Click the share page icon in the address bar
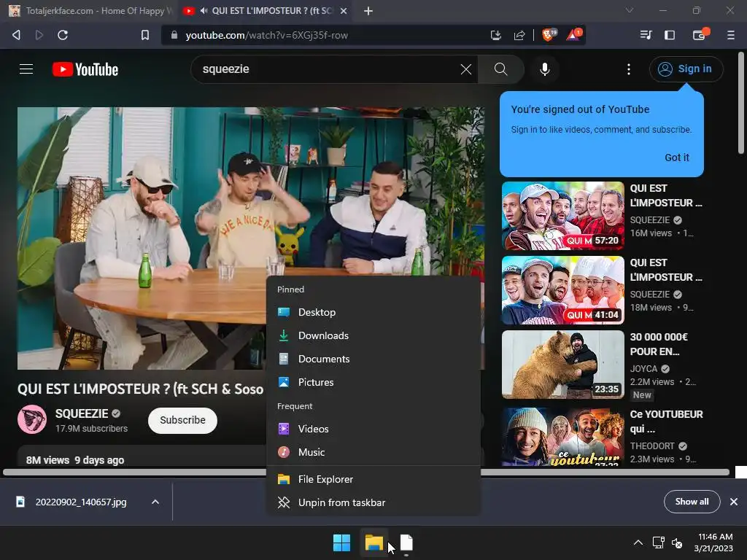This screenshot has height=560, width=747. point(519,35)
